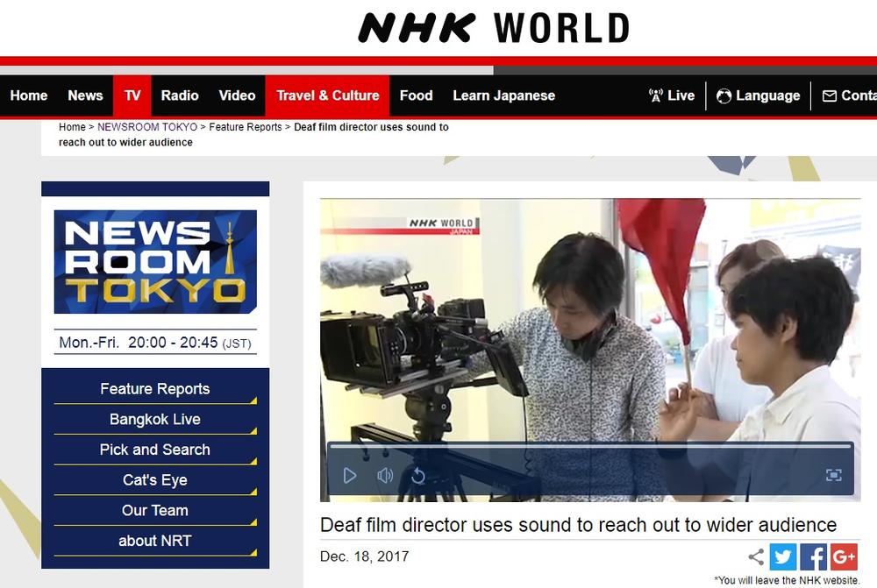Screen dimensions: 877x588
Task: Open the Newsroom Tokyo banner
Action: (x=155, y=262)
